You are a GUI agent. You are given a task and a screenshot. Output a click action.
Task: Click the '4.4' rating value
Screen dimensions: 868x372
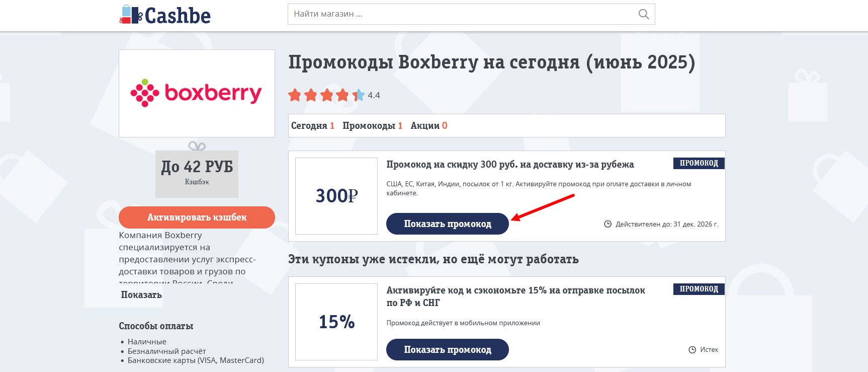[x=374, y=95]
